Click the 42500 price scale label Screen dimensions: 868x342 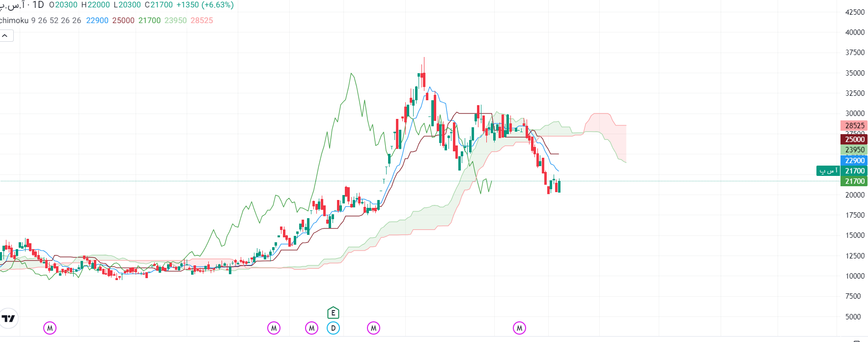click(855, 12)
